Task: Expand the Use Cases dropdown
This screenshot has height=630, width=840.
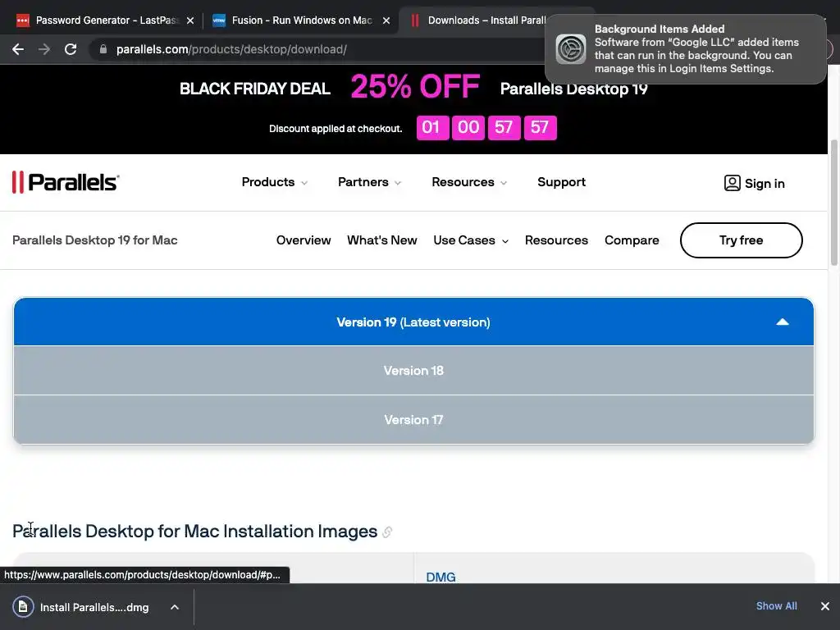Action: pyautogui.click(x=470, y=240)
